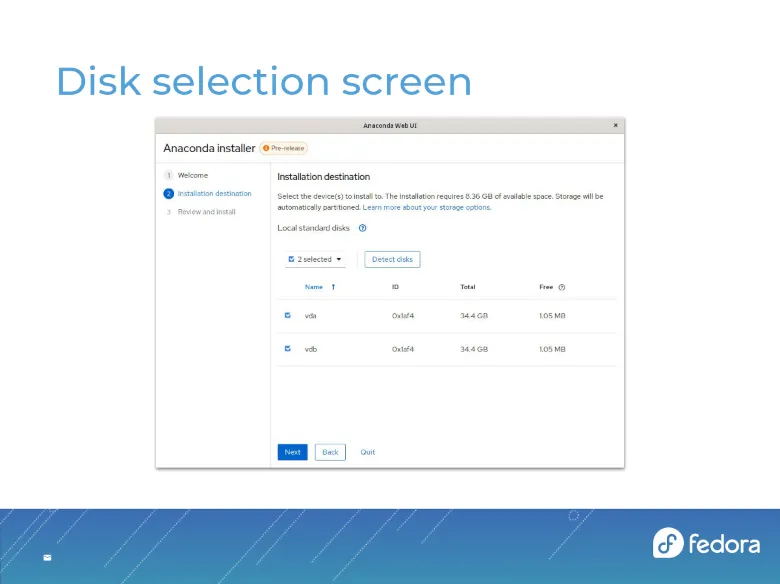Sort by Name column header
The image size is (780, 584).
tap(314, 287)
